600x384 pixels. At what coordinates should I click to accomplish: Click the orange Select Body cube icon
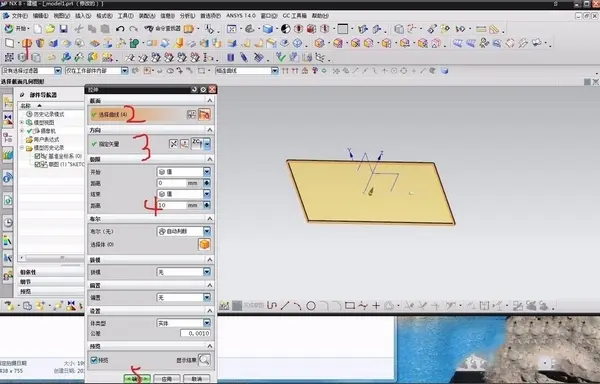point(204,244)
